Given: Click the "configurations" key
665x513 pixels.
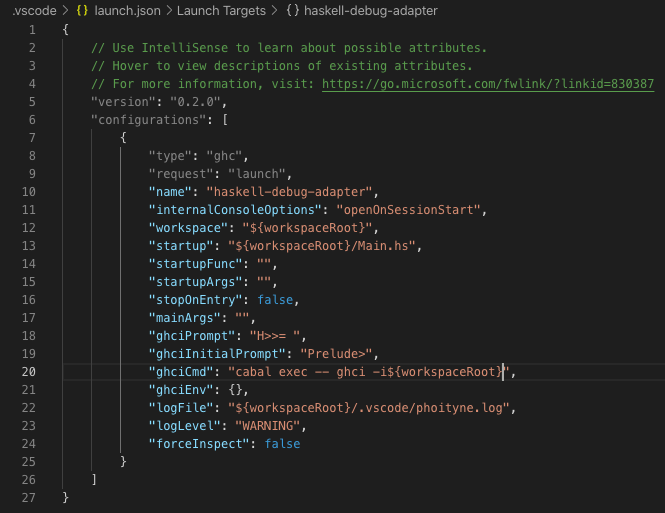Looking at the screenshot, I should 149,120.
